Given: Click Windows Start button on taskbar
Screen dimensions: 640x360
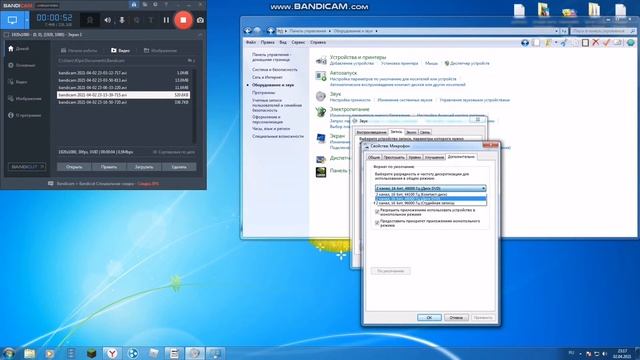Looking at the screenshot, I should point(9,353).
